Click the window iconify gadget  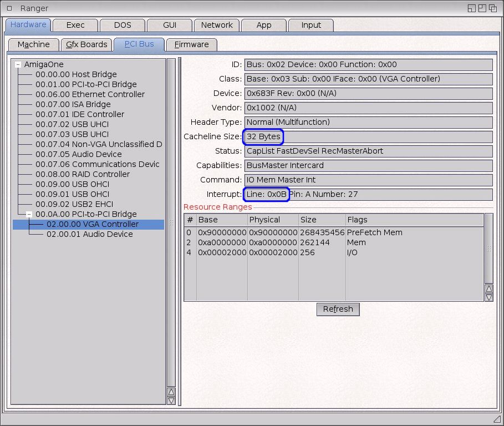(x=471, y=8)
